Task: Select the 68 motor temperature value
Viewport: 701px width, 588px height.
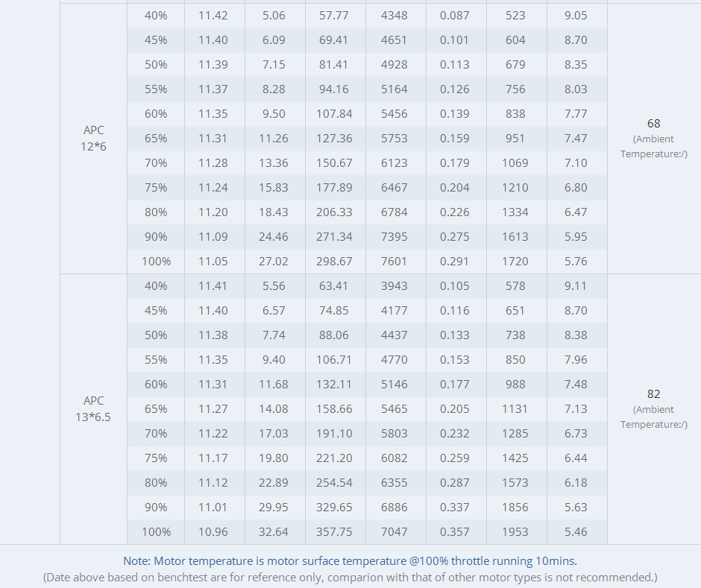Action: tap(653, 124)
